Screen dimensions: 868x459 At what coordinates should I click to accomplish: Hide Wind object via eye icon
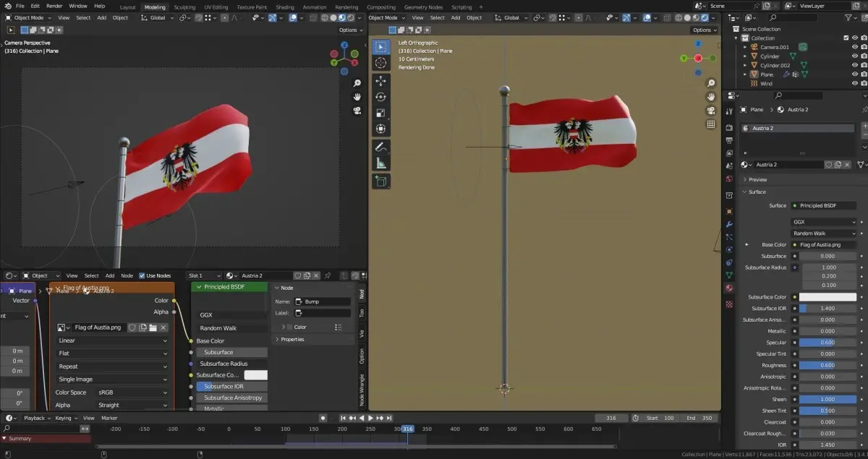854,84
